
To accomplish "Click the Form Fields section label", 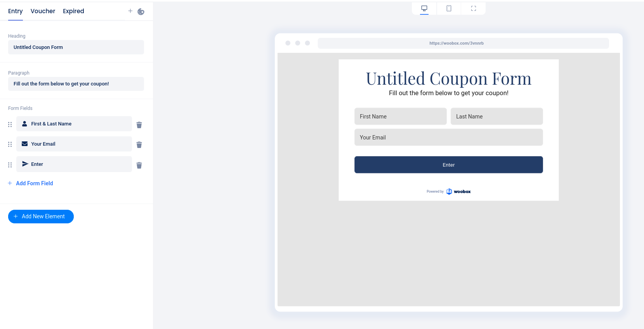I will (20, 108).
